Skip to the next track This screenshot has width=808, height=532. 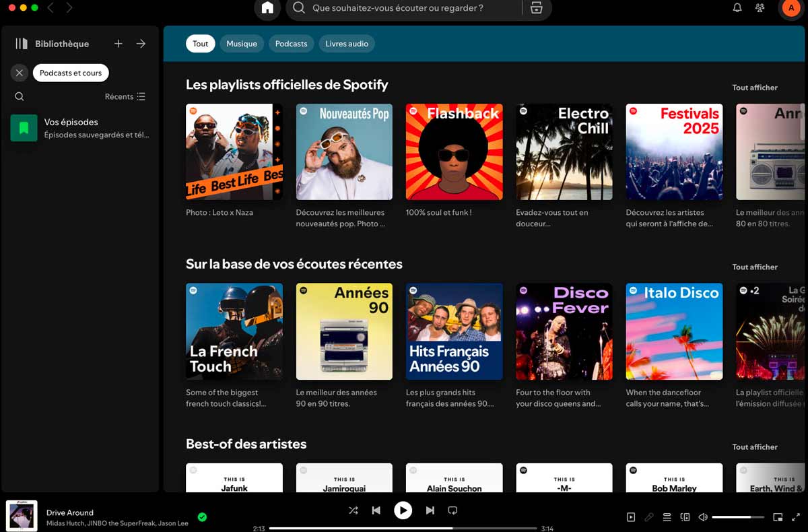click(x=430, y=510)
